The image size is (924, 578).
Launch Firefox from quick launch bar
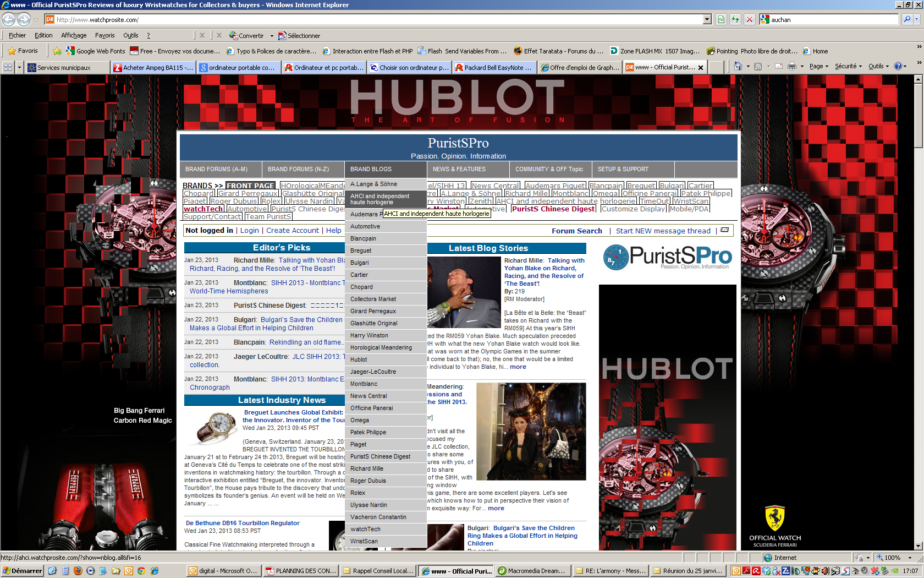click(78, 571)
